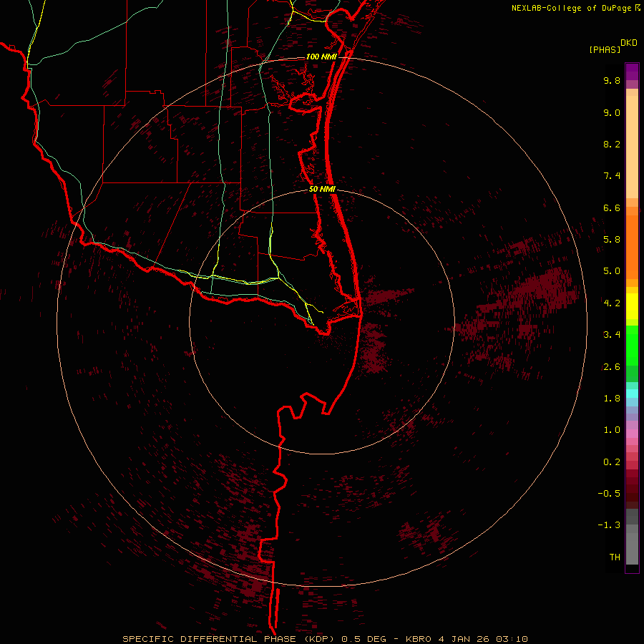
Task: Click the 50 NMI range ring label
Action: [x=322, y=190]
